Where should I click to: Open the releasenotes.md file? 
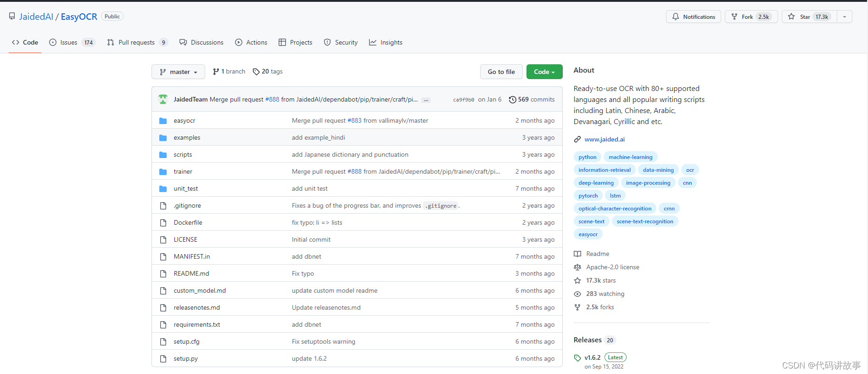[x=196, y=308]
